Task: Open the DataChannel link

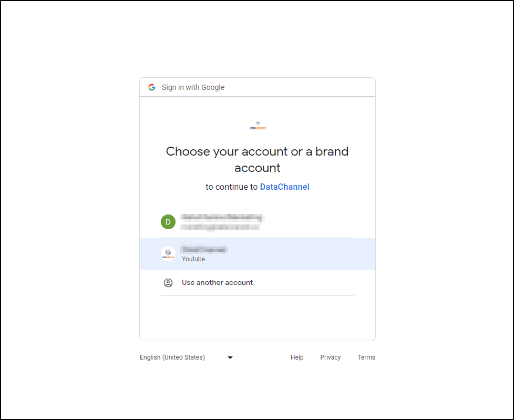Action: click(x=284, y=187)
